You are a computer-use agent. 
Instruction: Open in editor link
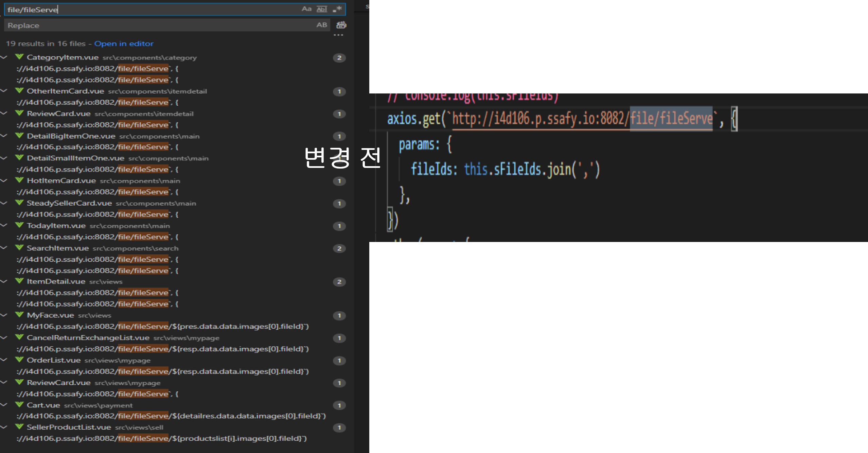pos(124,44)
